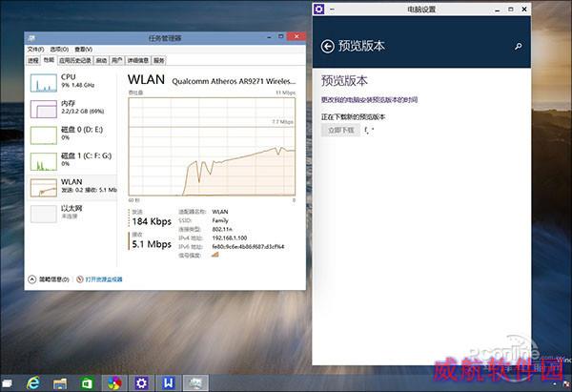
Task: Click the IPv4 address 192.168.1.100
Action: [230, 238]
